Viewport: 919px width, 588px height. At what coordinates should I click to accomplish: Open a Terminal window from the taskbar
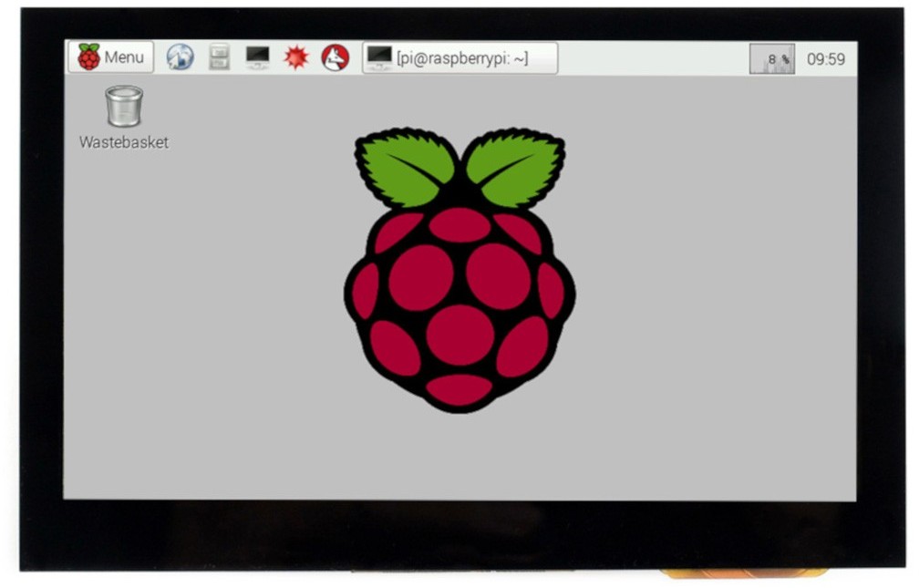(256, 57)
